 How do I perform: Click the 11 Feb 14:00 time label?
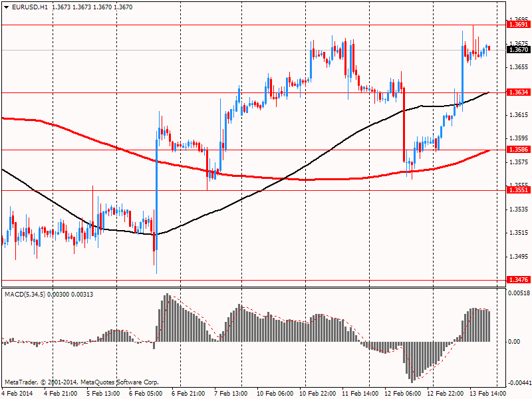pos(360,394)
